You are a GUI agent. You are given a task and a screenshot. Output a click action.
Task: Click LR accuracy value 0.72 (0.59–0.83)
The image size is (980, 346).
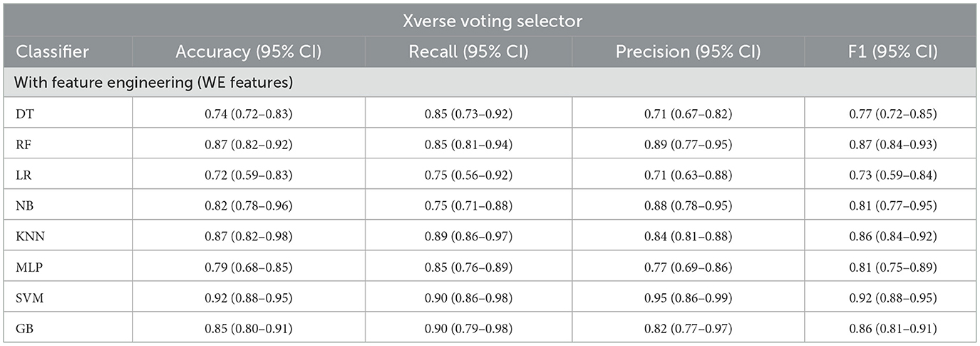pyautogui.click(x=248, y=174)
